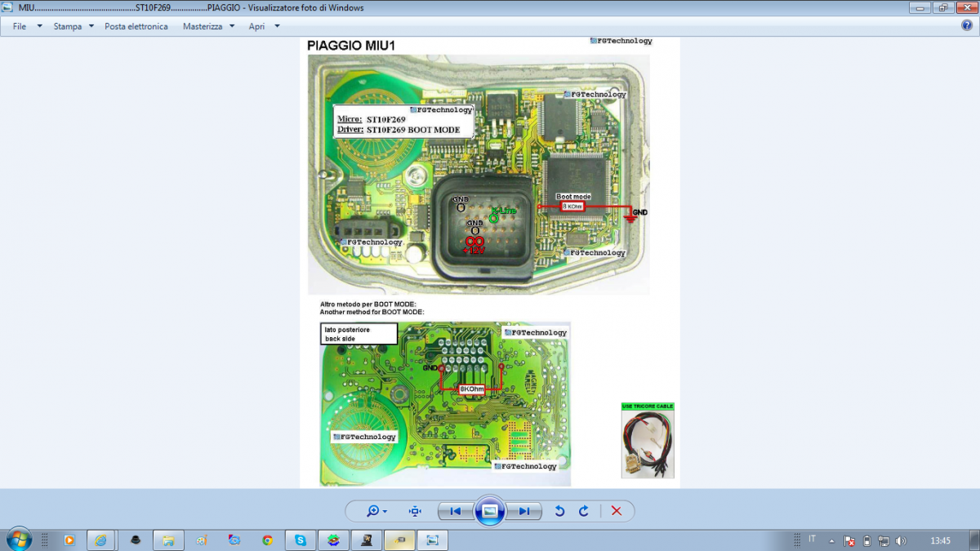Switch to the Photo Viewer taskbar button
The image size is (980, 551).
point(432,540)
